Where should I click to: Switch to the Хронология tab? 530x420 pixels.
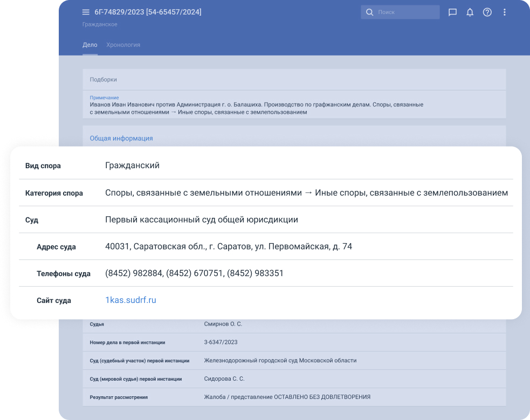[123, 45]
